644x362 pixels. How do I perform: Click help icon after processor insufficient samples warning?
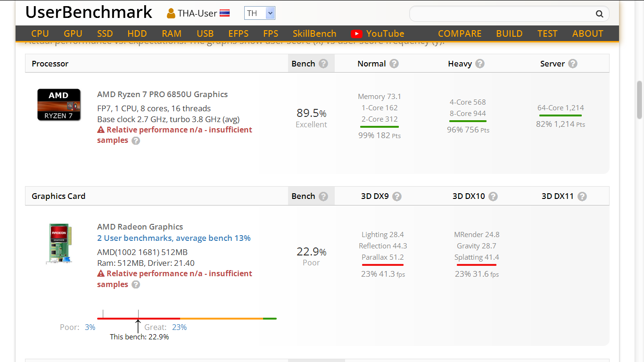pos(136,140)
